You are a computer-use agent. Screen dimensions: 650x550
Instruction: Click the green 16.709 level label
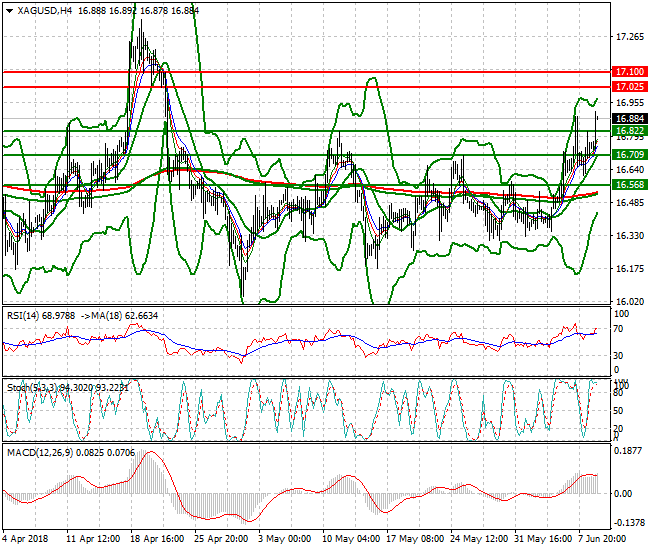pos(630,155)
